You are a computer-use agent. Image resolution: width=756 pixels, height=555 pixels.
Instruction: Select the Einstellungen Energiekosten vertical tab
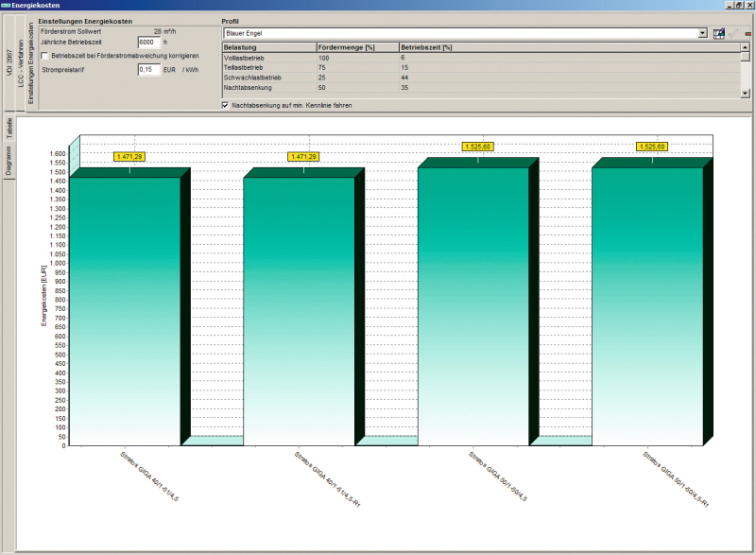click(31, 63)
